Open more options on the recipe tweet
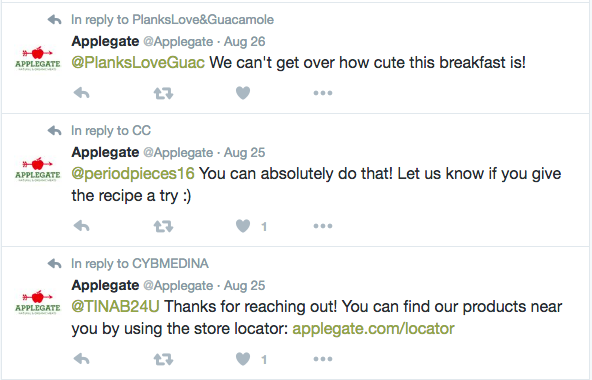 pos(323,226)
